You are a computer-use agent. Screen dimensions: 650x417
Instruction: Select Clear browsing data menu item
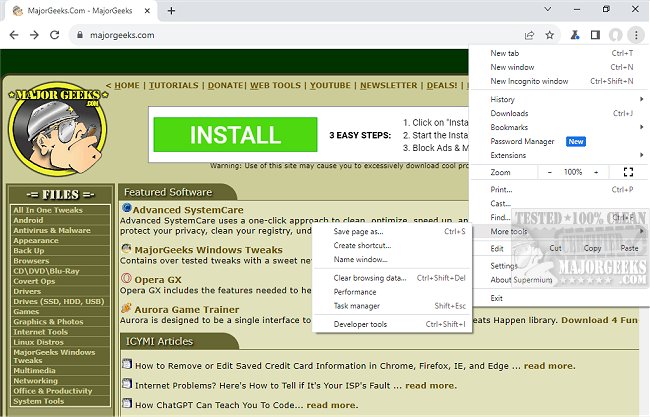(369, 278)
